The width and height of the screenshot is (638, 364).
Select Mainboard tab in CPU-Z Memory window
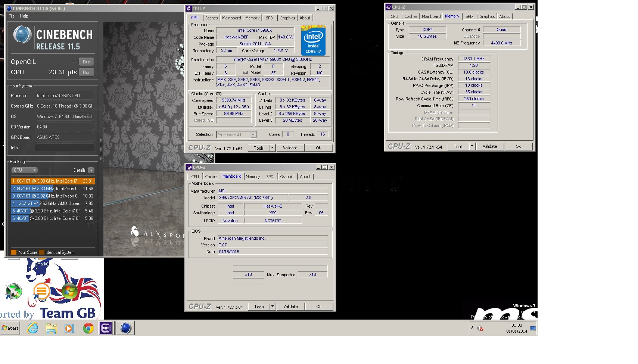[x=431, y=16]
